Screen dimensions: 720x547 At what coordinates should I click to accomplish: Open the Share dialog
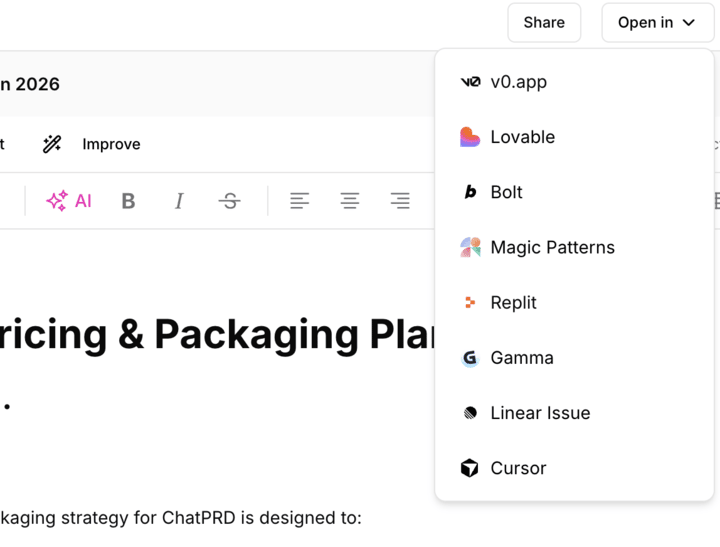[x=544, y=23]
